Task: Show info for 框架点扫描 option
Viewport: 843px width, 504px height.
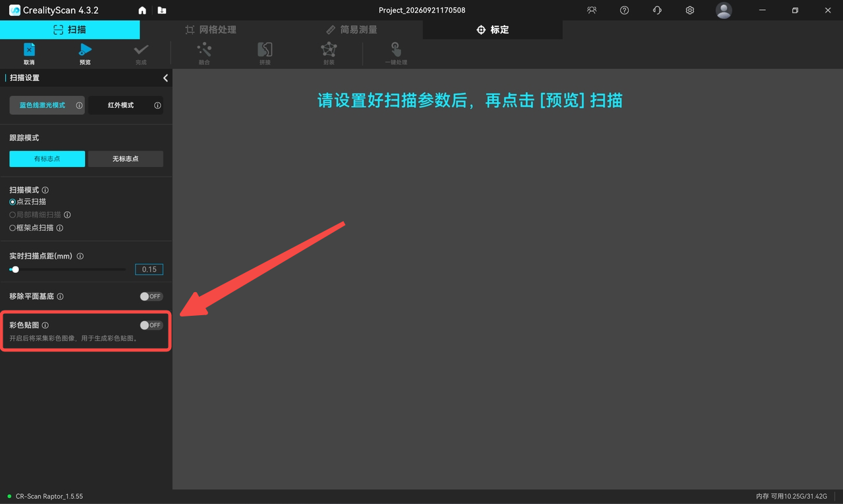Action: [60, 228]
